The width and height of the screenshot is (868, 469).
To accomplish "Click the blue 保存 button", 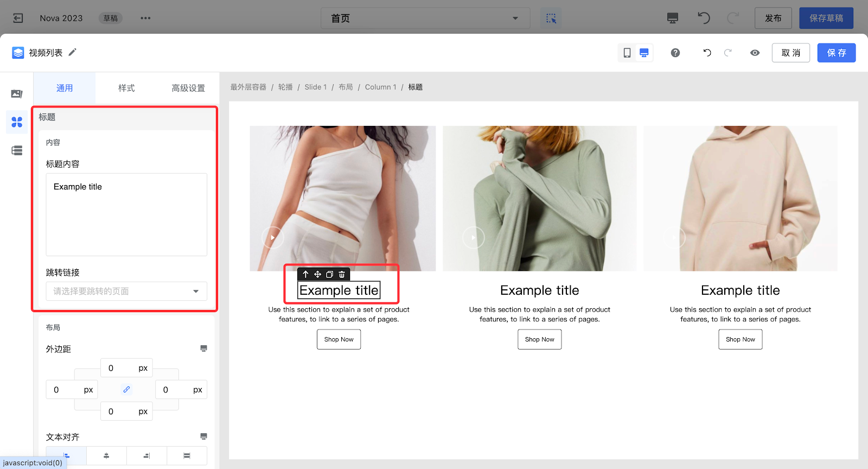I will coord(836,53).
